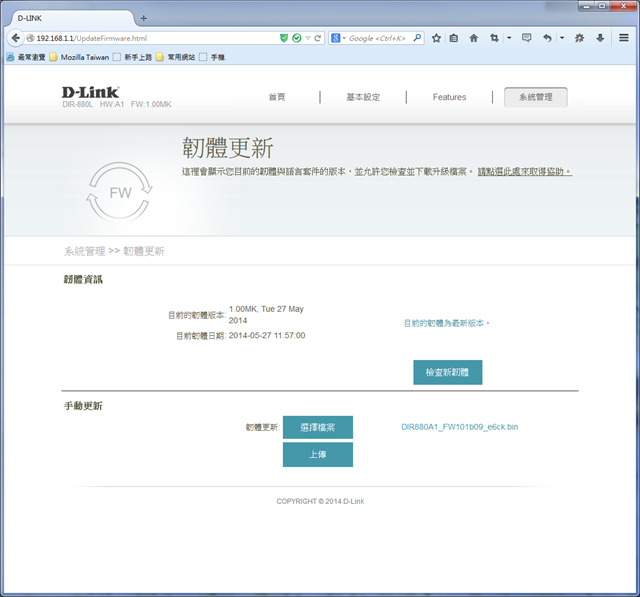Select the 2014-05-27 11:57:00 date value
The height and width of the screenshot is (597, 640).
(x=267, y=335)
